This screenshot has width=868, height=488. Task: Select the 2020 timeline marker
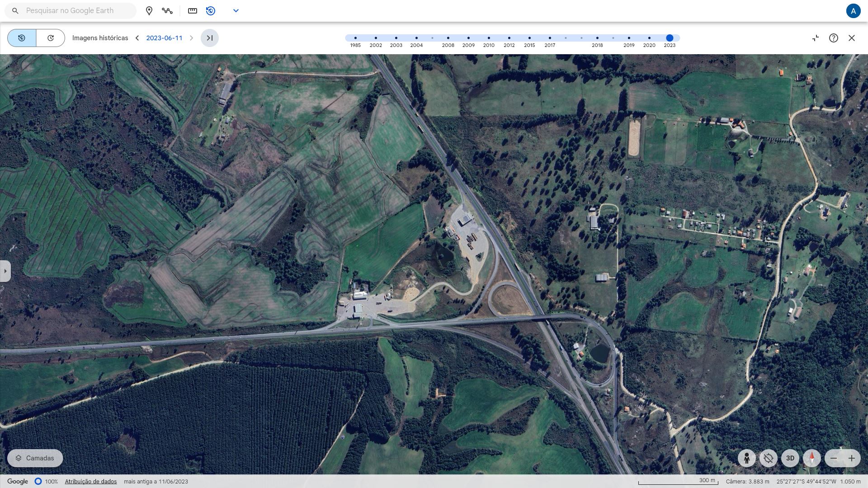pos(649,38)
